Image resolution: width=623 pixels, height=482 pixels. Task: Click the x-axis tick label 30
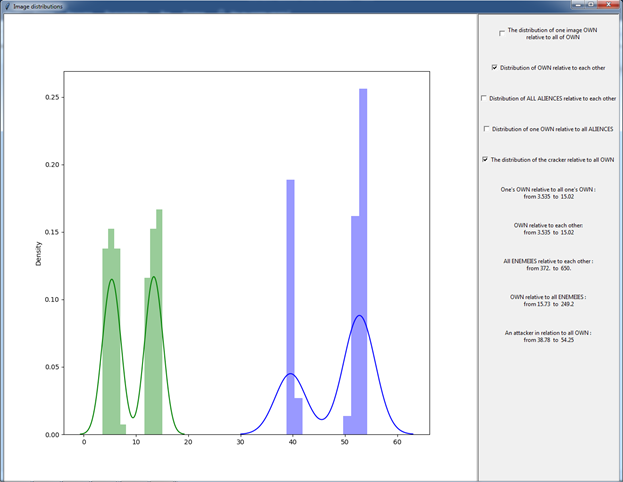coord(240,442)
